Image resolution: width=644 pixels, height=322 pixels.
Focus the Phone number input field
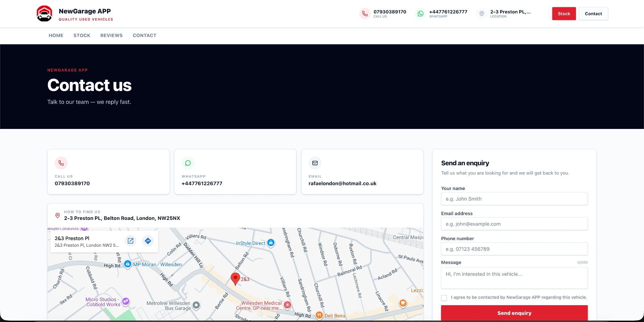514,249
